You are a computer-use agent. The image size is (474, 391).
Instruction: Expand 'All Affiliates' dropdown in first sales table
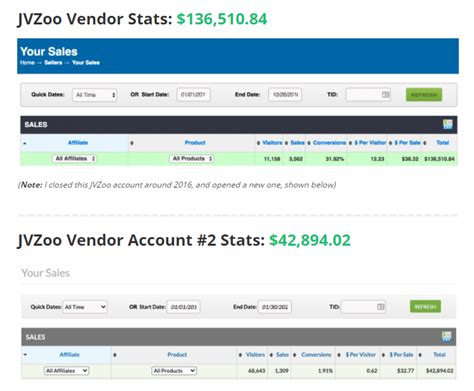[x=74, y=159]
